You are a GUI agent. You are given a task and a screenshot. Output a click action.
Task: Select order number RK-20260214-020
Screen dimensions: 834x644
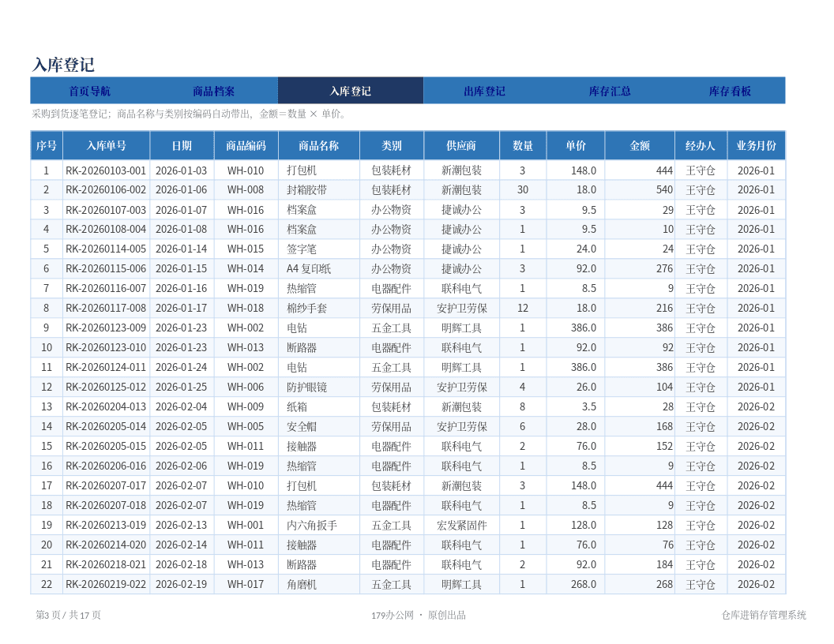point(106,545)
